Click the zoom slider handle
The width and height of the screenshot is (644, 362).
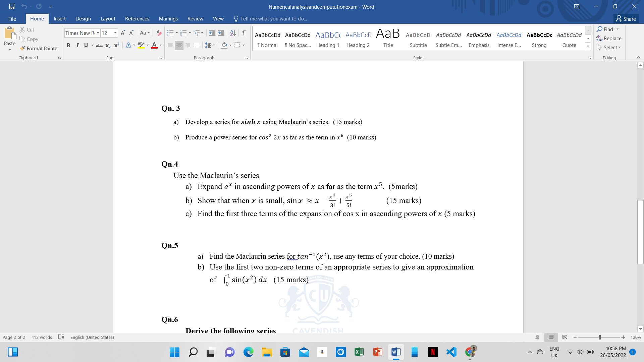pos(600,337)
